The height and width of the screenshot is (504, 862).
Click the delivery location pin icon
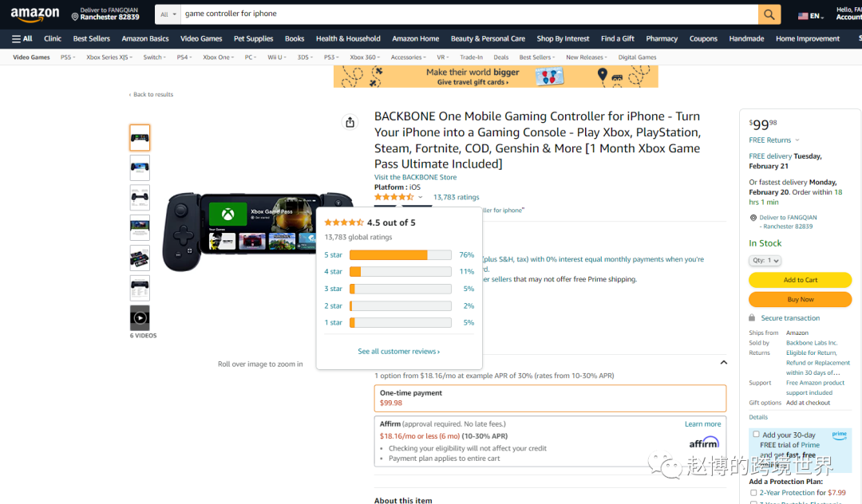pyautogui.click(x=75, y=17)
